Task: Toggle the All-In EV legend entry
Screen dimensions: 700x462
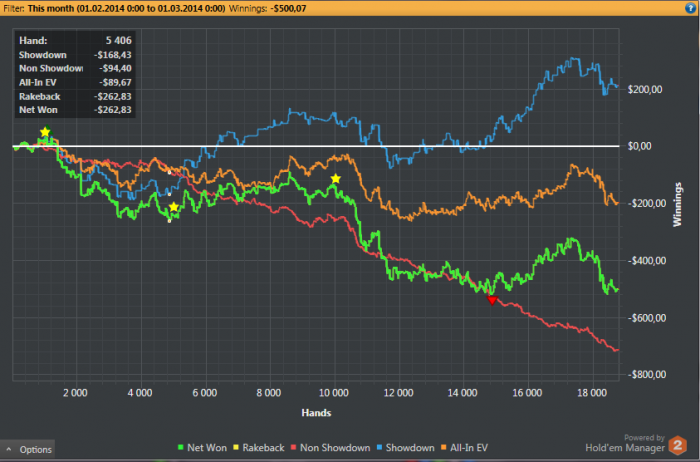Action: tap(464, 447)
